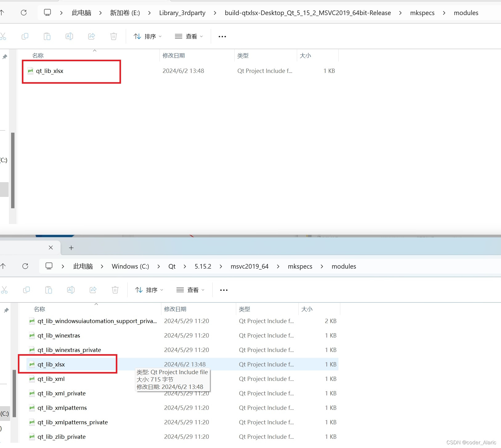
Task: Navigate to 此电脑 in top address bar
Action: (82, 13)
